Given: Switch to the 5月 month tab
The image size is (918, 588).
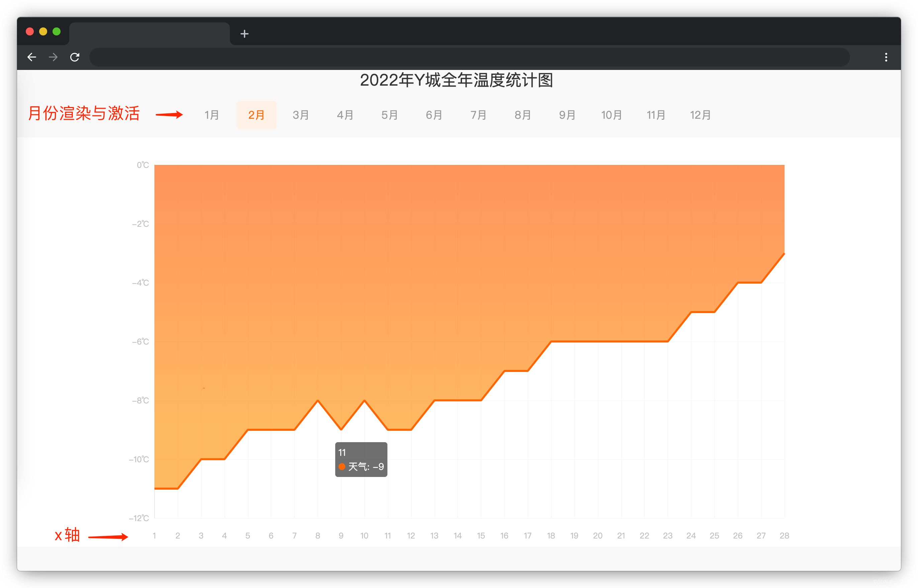Looking at the screenshot, I should coord(390,115).
